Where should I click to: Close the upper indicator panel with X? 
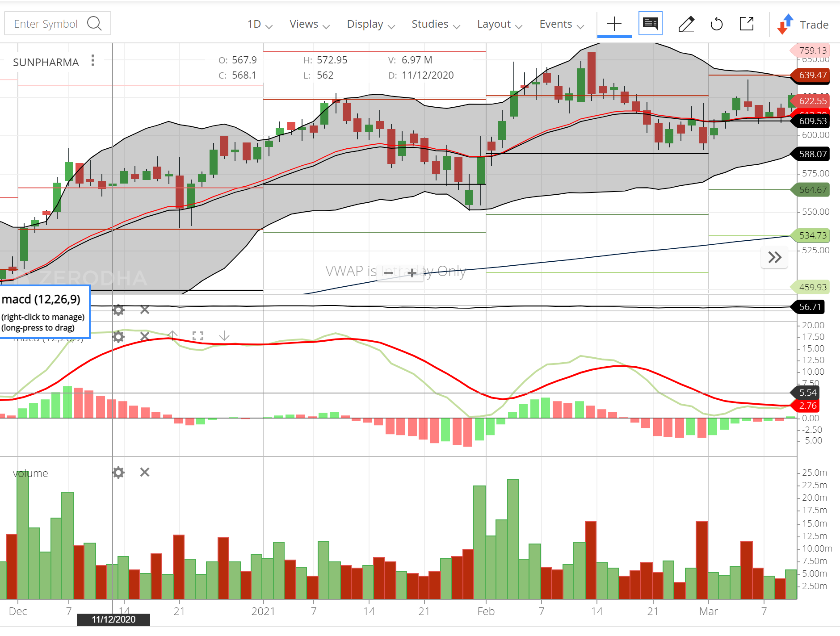[144, 310]
